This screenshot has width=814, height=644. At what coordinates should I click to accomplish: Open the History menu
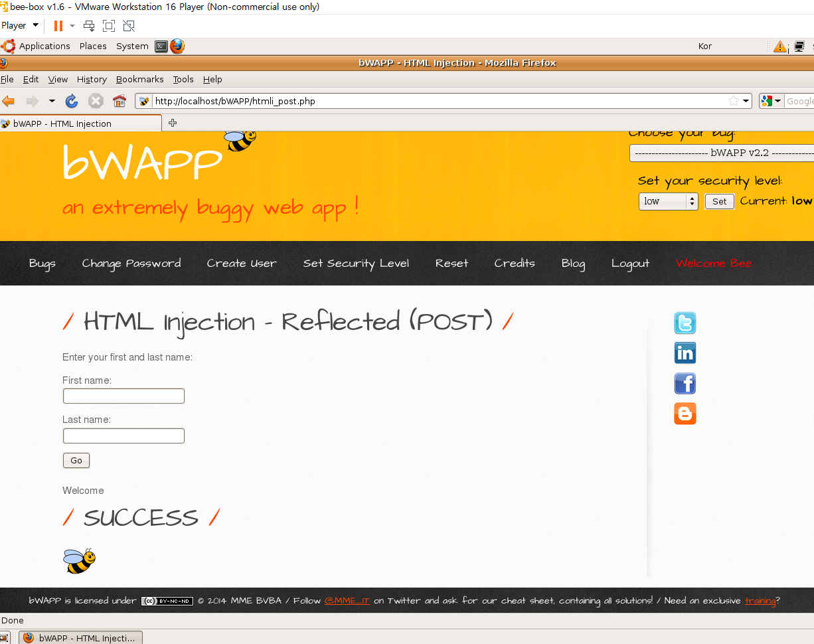tap(92, 79)
